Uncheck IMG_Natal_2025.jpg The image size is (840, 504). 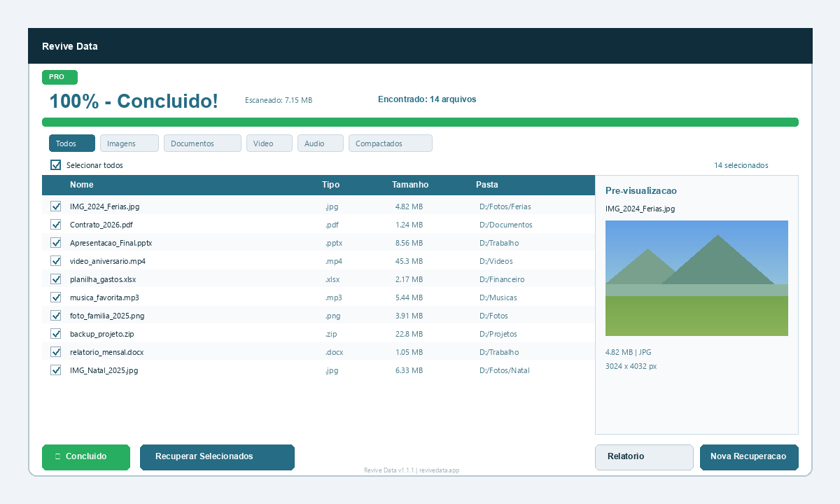(55, 370)
